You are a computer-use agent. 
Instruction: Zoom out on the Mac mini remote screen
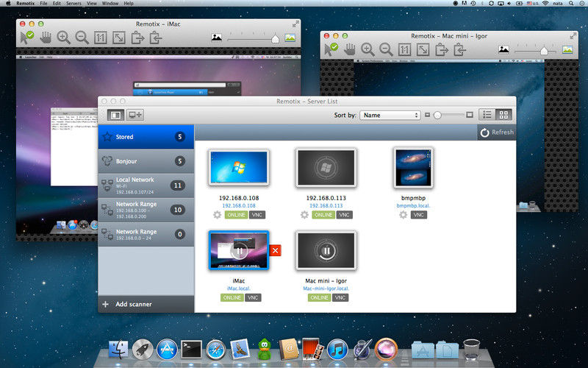[386, 49]
